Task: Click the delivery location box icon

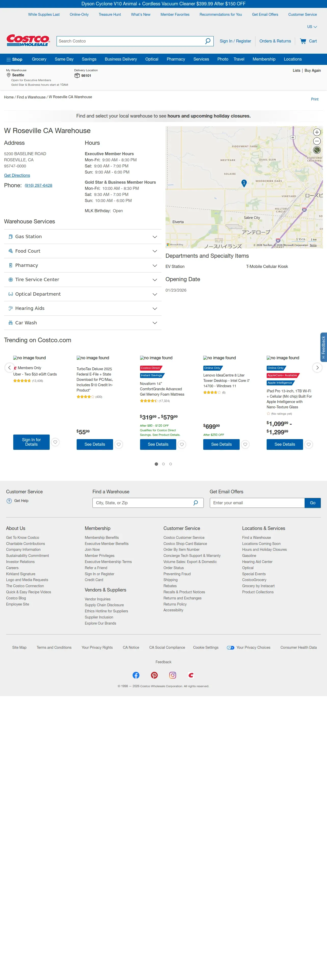Action: click(x=77, y=76)
